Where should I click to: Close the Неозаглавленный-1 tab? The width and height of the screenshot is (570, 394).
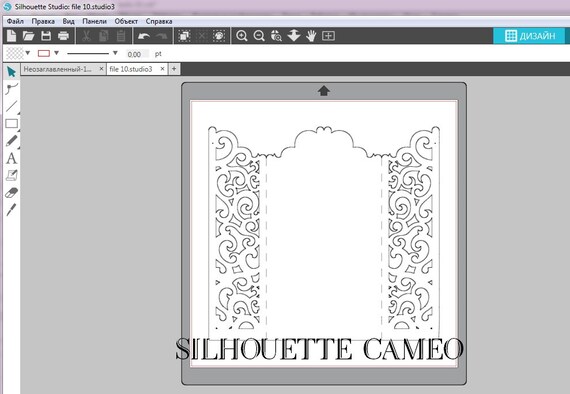[x=101, y=69]
